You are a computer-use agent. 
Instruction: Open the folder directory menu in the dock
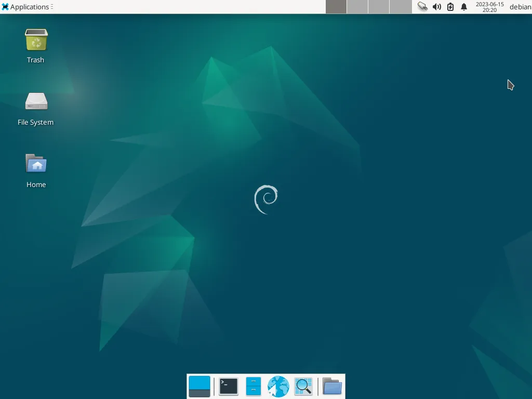332,387
